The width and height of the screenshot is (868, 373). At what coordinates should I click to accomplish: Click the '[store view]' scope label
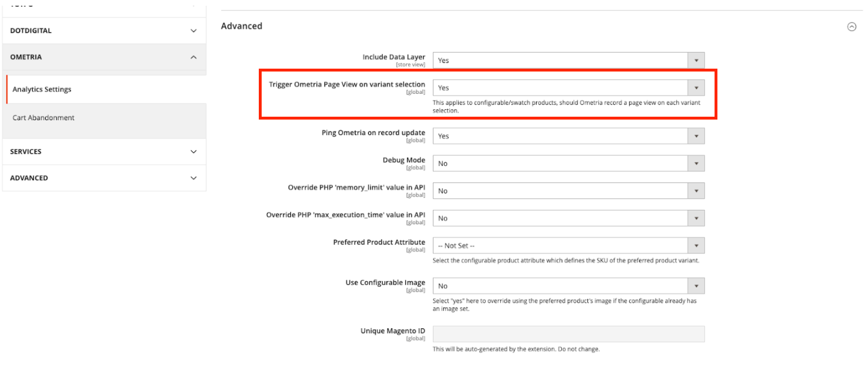pyautogui.click(x=411, y=65)
